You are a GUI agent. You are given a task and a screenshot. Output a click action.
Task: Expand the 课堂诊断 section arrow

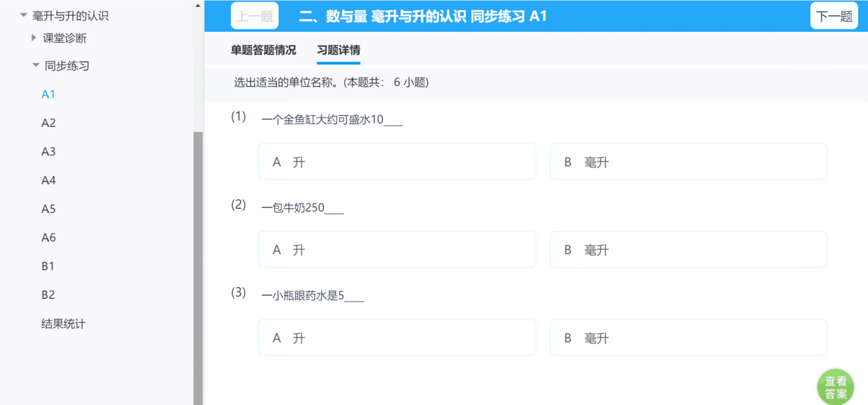point(34,37)
